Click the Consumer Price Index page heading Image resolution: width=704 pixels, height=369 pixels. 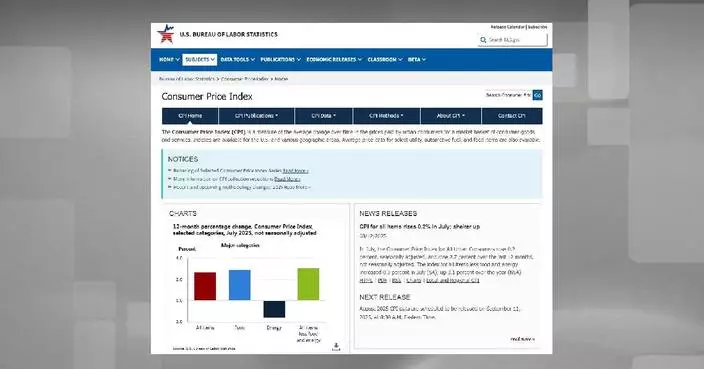point(207,97)
